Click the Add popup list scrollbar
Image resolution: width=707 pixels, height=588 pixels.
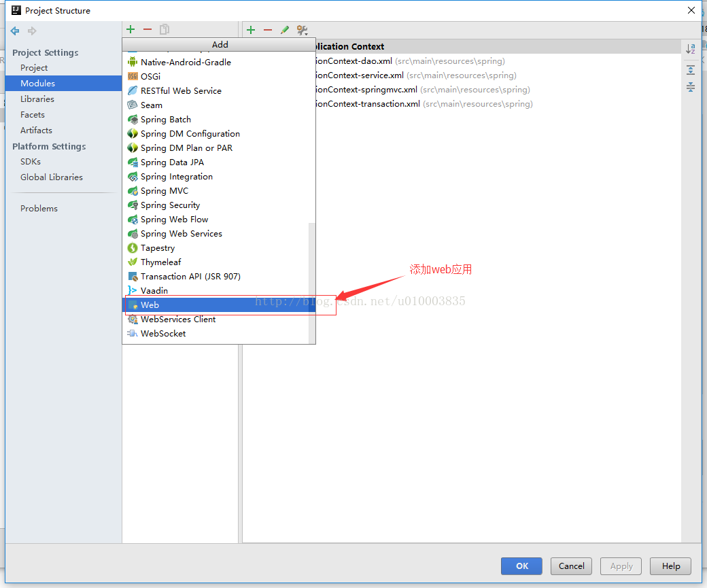point(312,283)
